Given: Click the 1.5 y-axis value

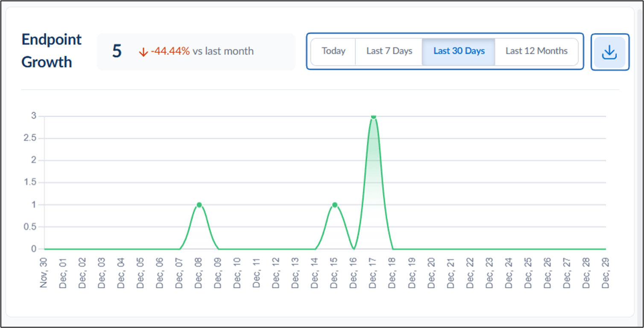Looking at the screenshot, I should 31,183.
